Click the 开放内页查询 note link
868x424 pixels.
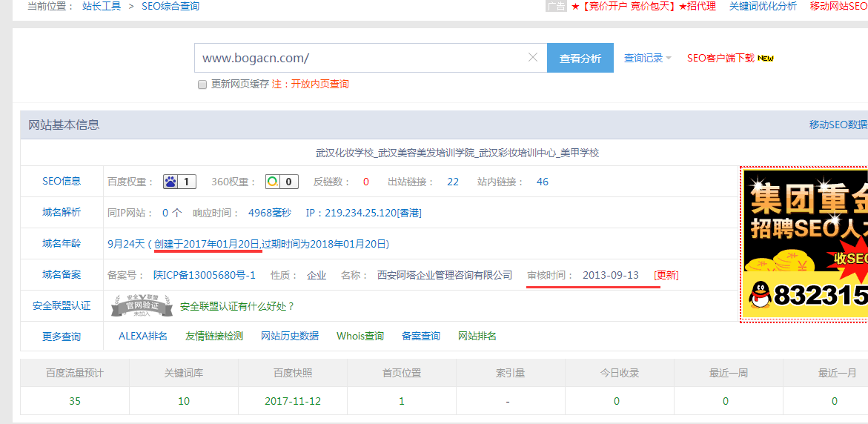click(x=320, y=85)
